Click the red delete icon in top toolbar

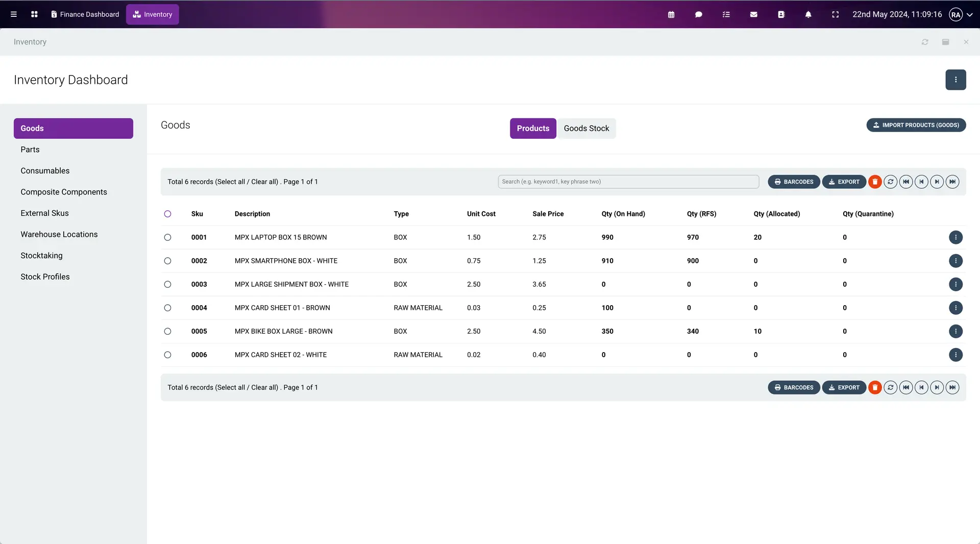click(875, 182)
